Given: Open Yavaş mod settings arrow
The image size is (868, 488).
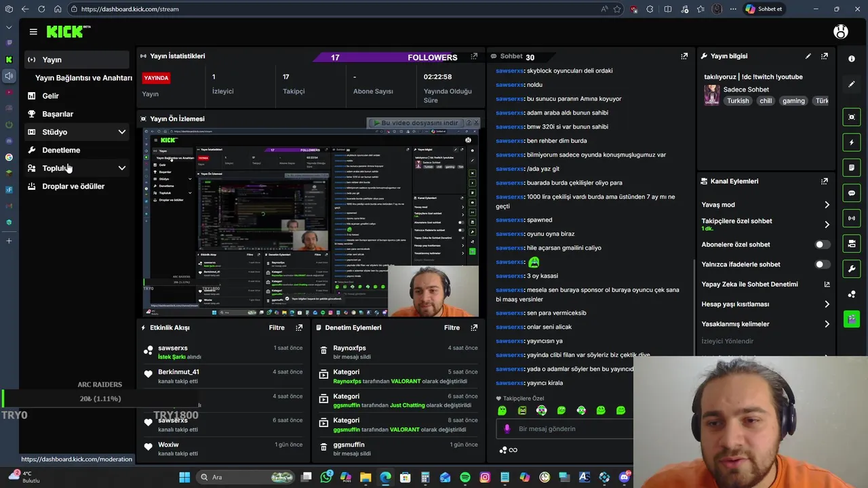Looking at the screenshot, I should (x=827, y=205).
